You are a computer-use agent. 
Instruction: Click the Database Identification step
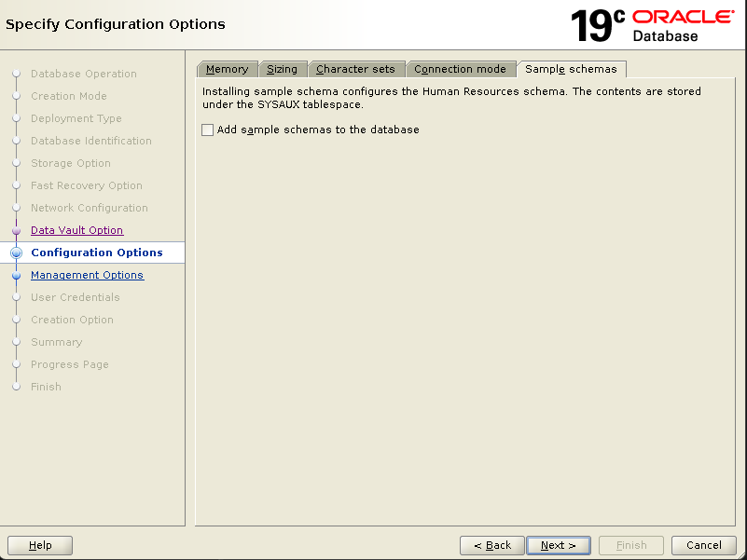point(91,141)
